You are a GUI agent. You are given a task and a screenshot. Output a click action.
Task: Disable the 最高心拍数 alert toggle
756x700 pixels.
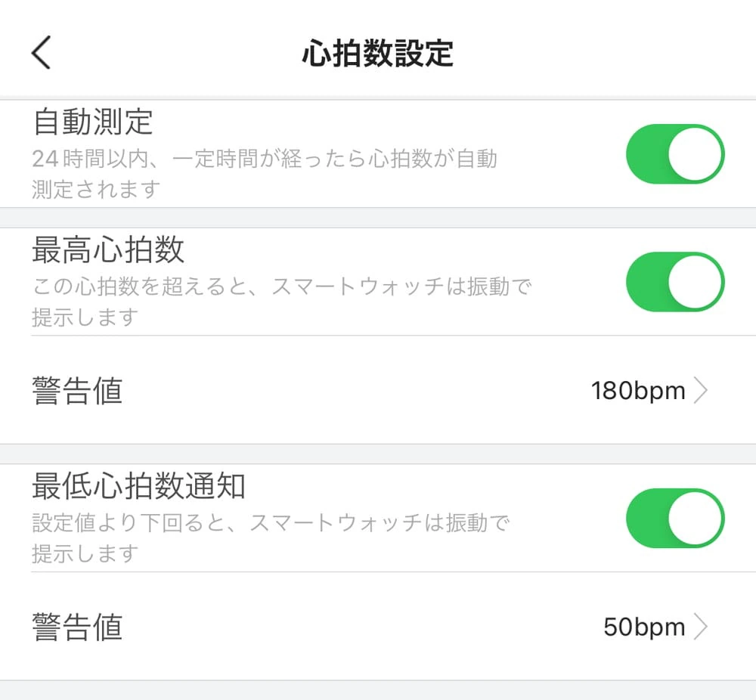point(674,282)
